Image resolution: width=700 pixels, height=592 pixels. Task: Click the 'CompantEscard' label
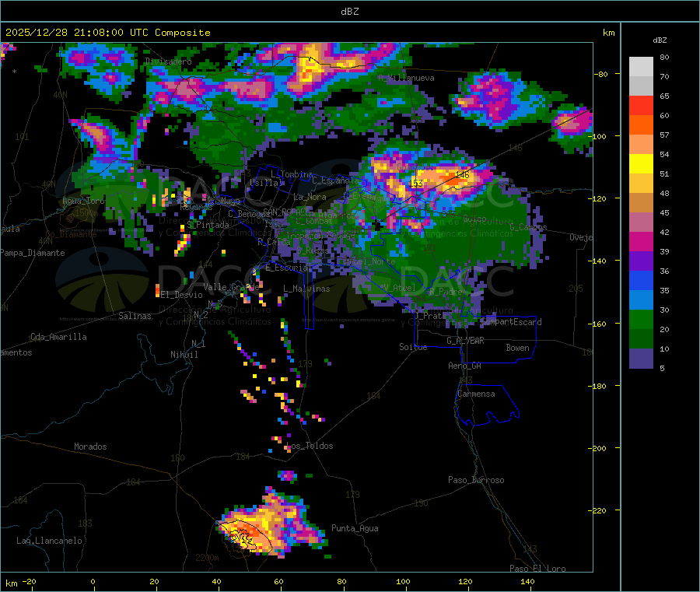point(512,322)
